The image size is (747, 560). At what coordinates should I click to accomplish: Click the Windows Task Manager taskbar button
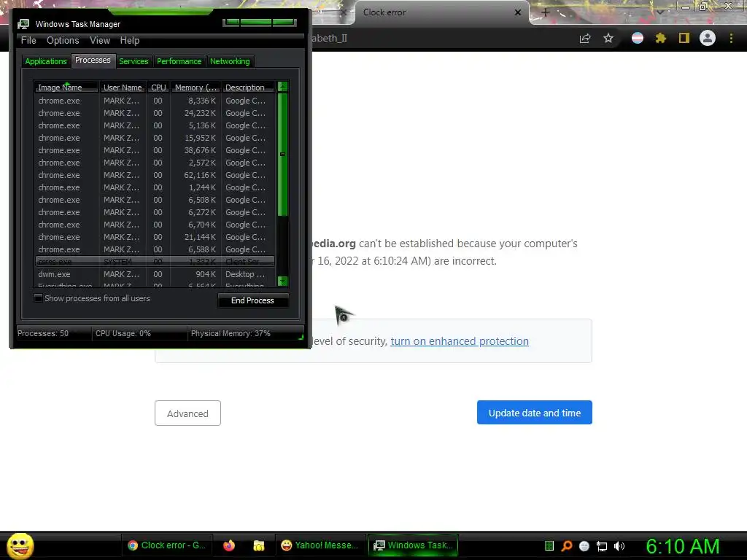click(x=413, y=545)
